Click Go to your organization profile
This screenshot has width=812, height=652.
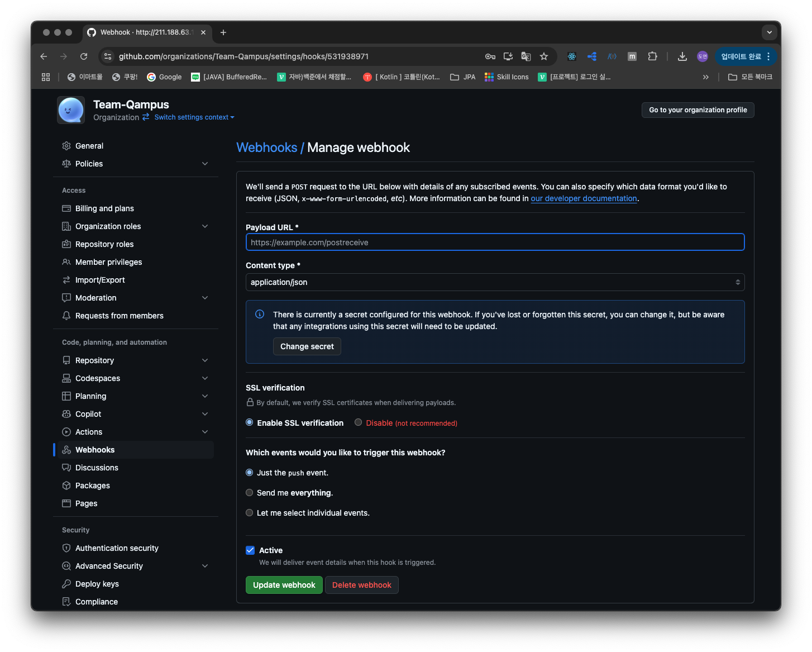pyautogui.click(x=698, y=110)
